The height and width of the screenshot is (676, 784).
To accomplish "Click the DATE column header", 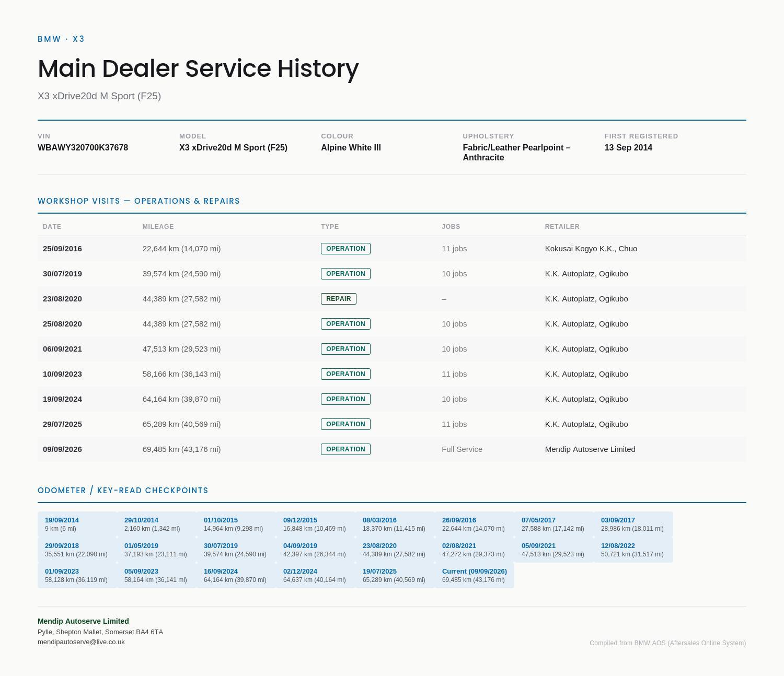I will point(52,227).
